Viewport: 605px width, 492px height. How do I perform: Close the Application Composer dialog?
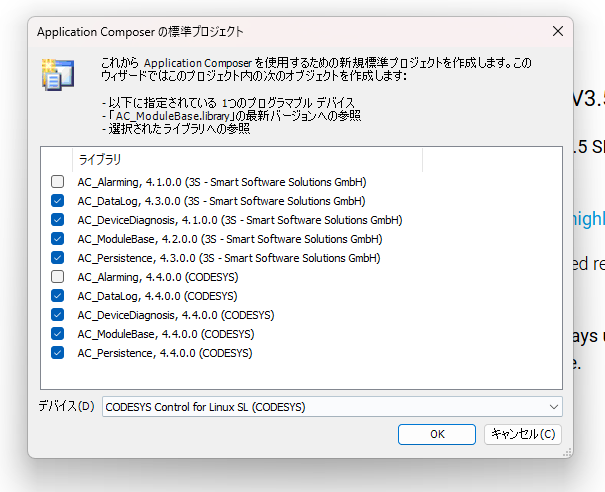tap(558, 31)
